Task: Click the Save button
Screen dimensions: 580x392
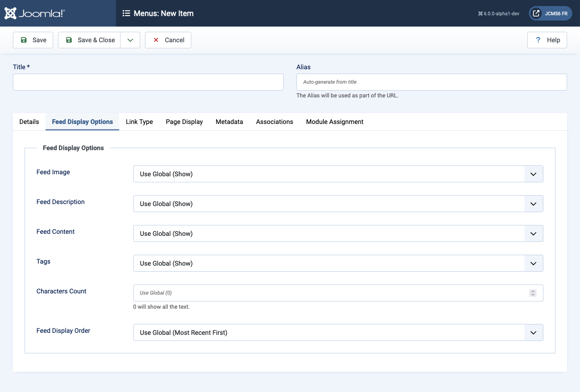Action: pos(33,40)
